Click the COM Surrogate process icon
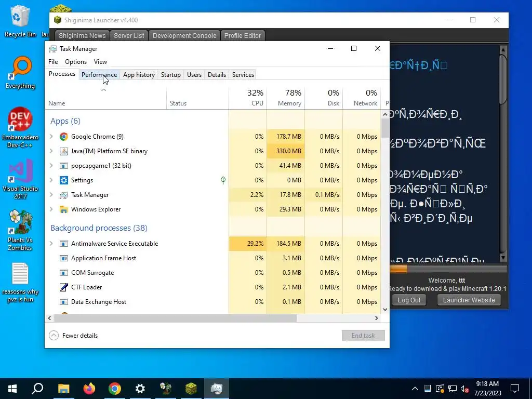 (x=63, y=273)
